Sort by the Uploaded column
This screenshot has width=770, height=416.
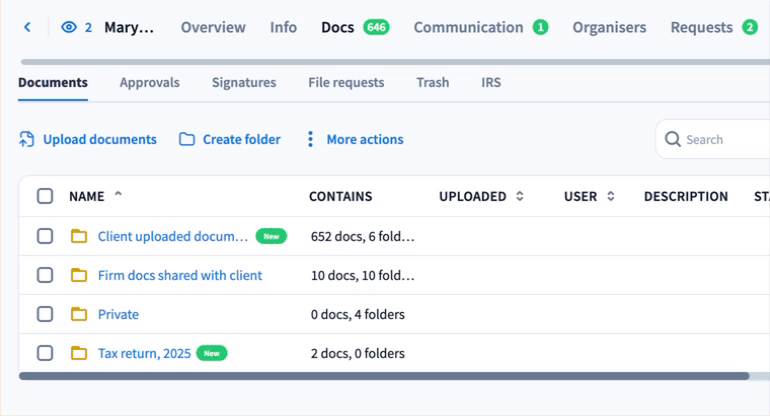coord(519,197)
